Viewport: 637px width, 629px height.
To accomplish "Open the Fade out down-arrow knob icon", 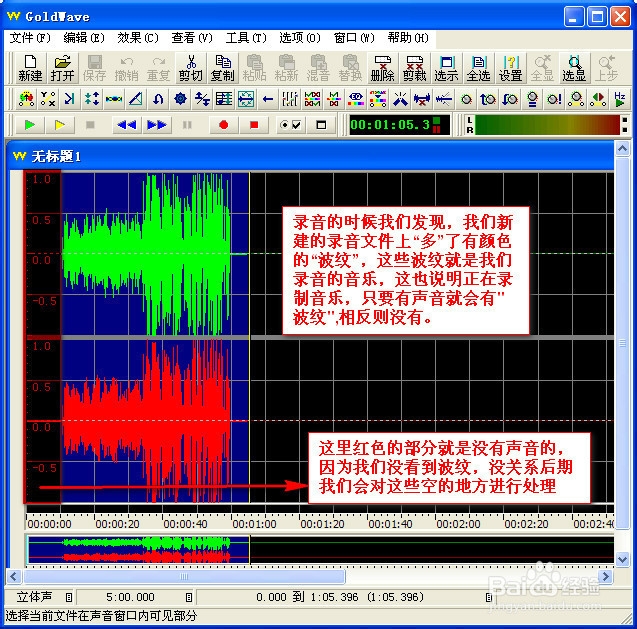I will (x=510, y=99).
